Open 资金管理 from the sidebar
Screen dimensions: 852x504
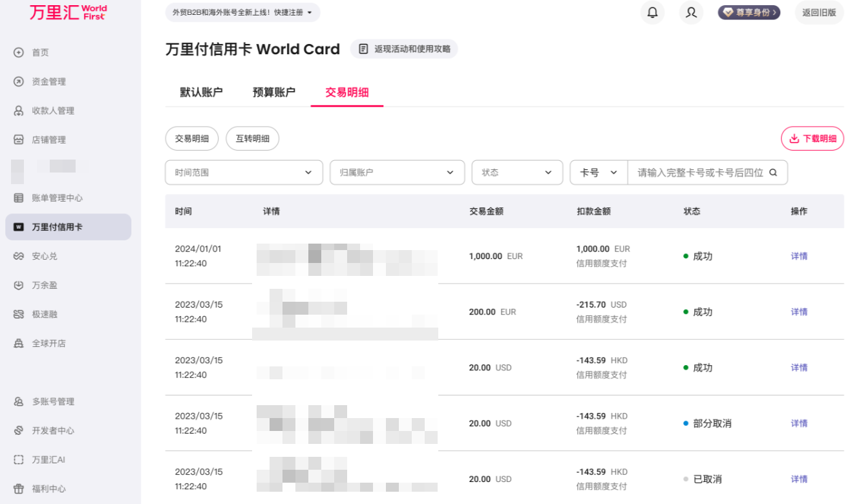49,81
